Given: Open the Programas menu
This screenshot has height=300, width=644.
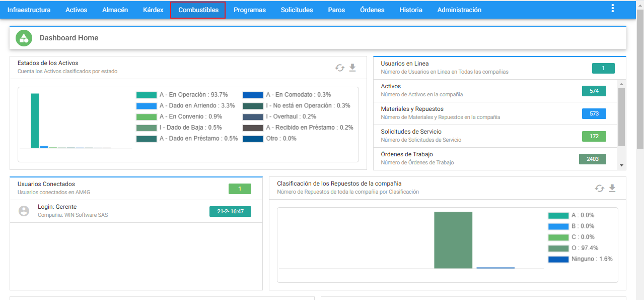Looking at the screenshot, I should (250, 10).
